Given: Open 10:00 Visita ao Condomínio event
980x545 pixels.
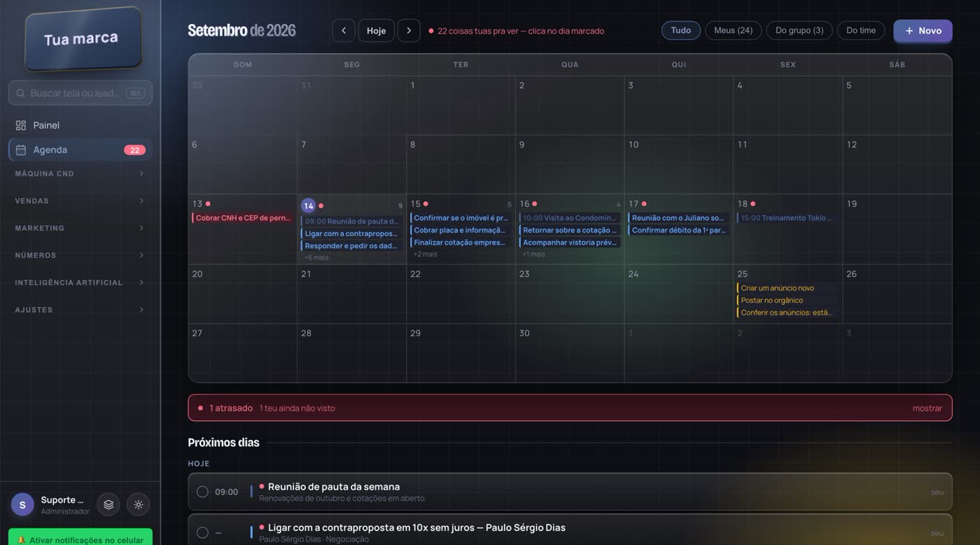Looking at the screenshot, I should (570, 218).
